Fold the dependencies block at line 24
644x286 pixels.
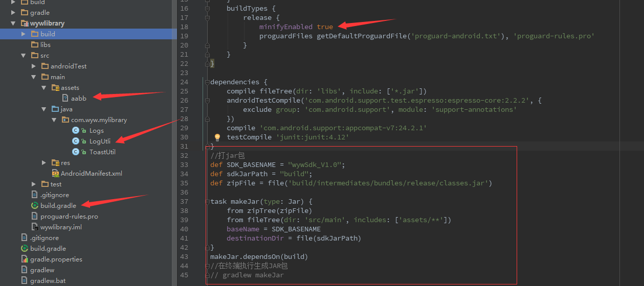tap(207, 82)
